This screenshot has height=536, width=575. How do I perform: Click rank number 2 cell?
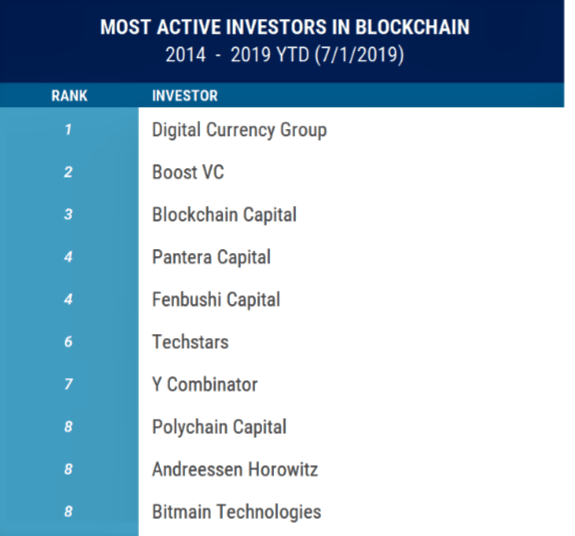68,172
